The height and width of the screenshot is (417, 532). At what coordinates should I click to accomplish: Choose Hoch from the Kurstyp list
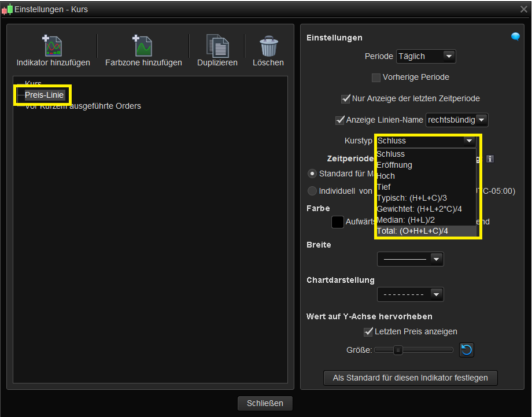coord(426,176)
